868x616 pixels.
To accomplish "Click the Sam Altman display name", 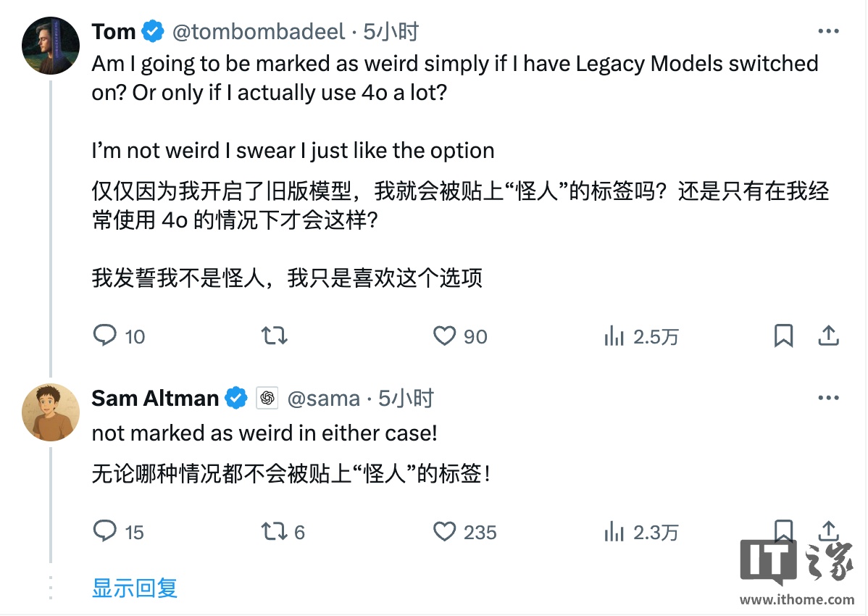I will click(155, 398).
